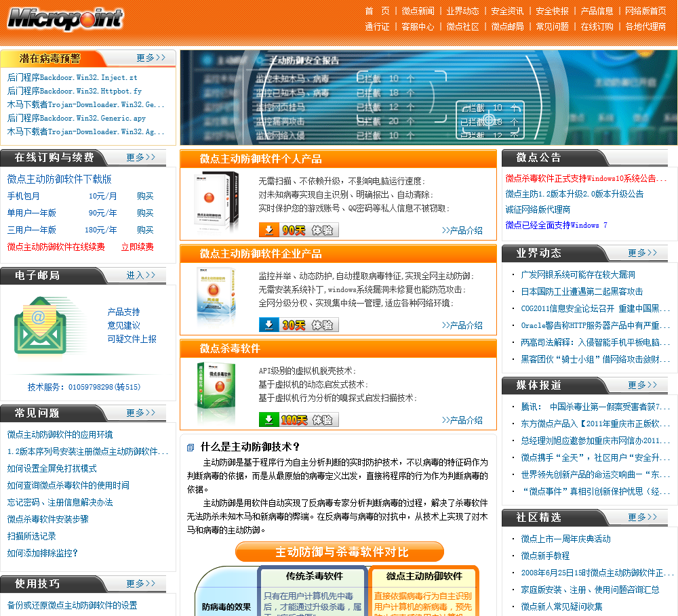Open 微点新闻 in the top navigation

[x=418, y=11]
